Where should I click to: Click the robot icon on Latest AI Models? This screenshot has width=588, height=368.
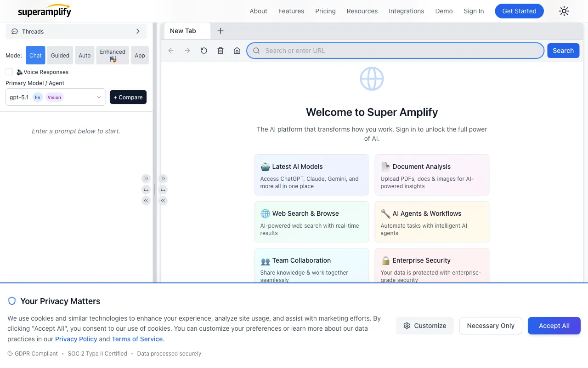coord(265,167)
